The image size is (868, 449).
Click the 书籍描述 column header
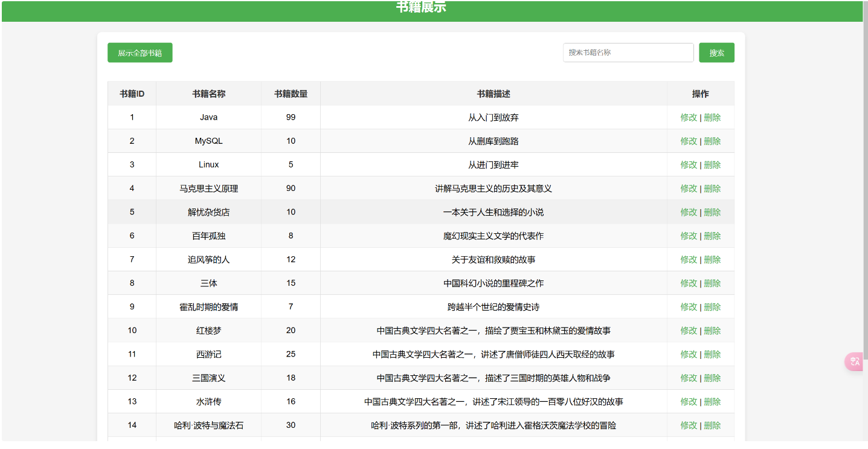coord(493,94)
